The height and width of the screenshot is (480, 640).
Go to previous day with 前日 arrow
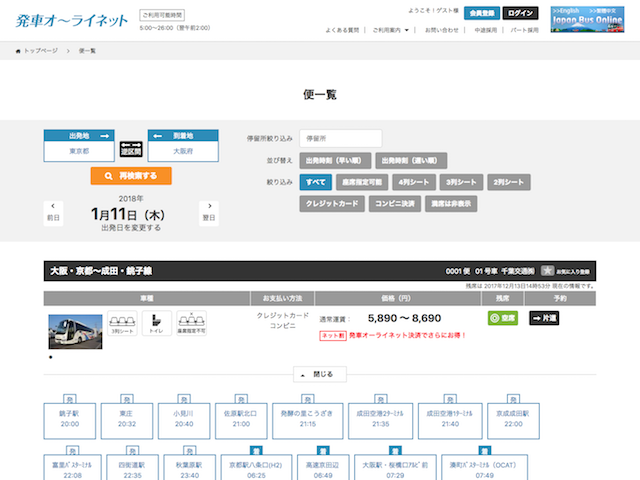point(53,213)
